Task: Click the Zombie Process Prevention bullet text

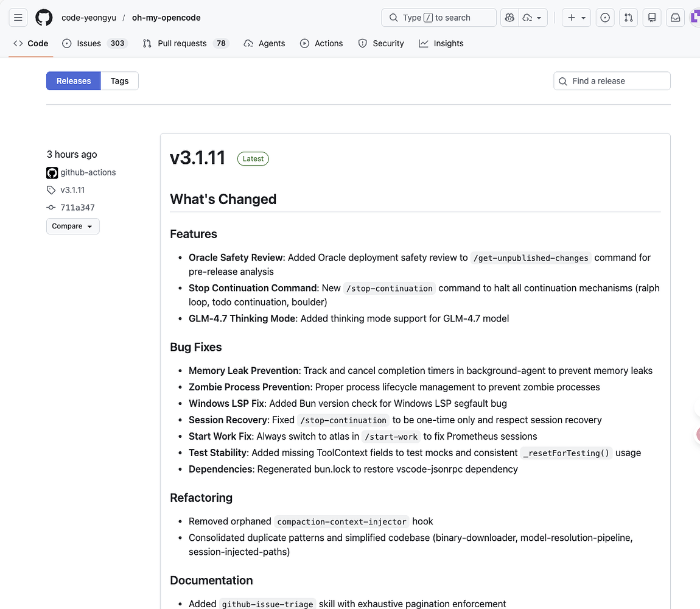Action: click(394, 387)
